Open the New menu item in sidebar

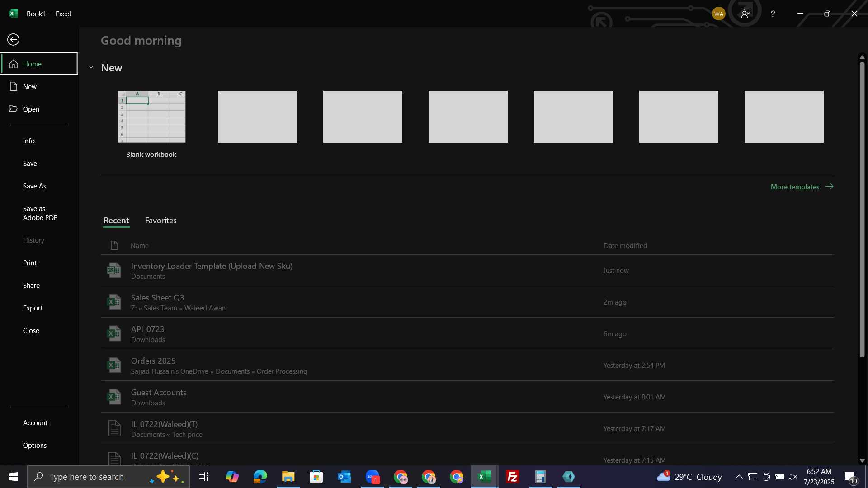tap(39, 86)
